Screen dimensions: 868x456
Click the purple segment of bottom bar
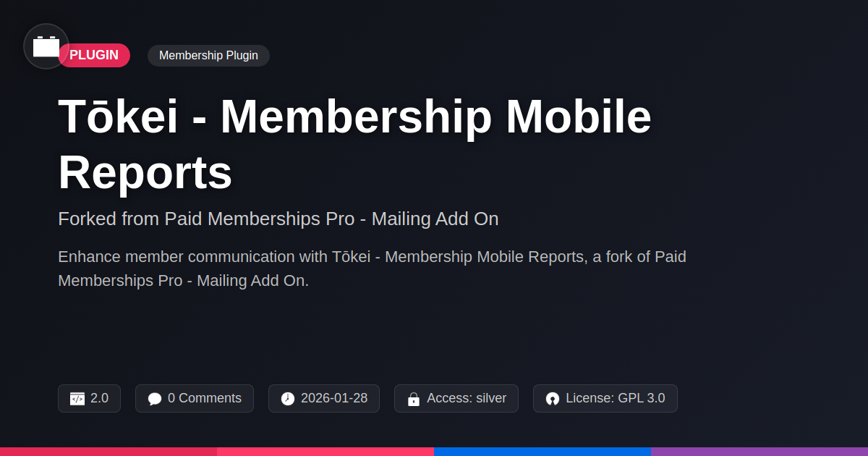click(x=759, y=451)
